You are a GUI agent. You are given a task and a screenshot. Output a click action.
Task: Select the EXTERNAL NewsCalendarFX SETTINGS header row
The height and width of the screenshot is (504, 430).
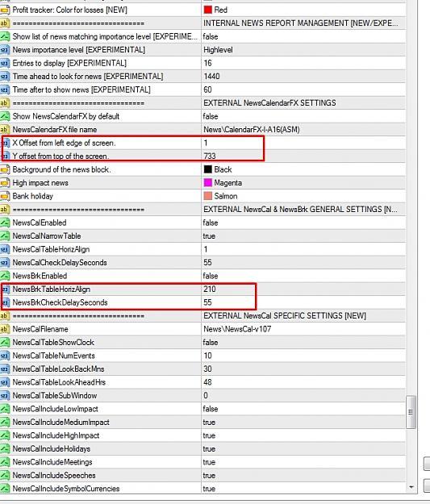[x=203, y=103]
